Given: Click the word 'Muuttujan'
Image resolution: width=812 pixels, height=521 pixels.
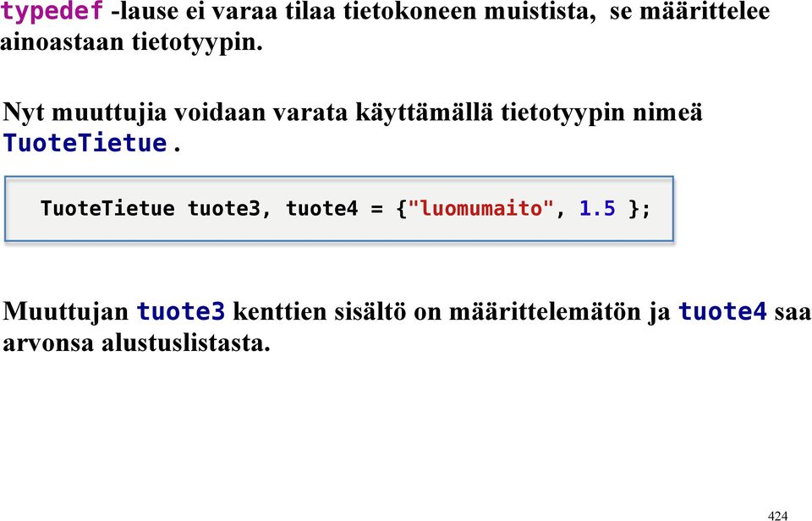Looking at the screenshot, I should [x=66, y=311].
